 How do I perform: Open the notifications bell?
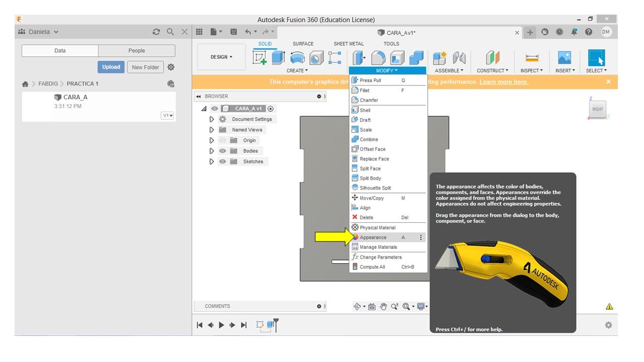tap(574, 32)
